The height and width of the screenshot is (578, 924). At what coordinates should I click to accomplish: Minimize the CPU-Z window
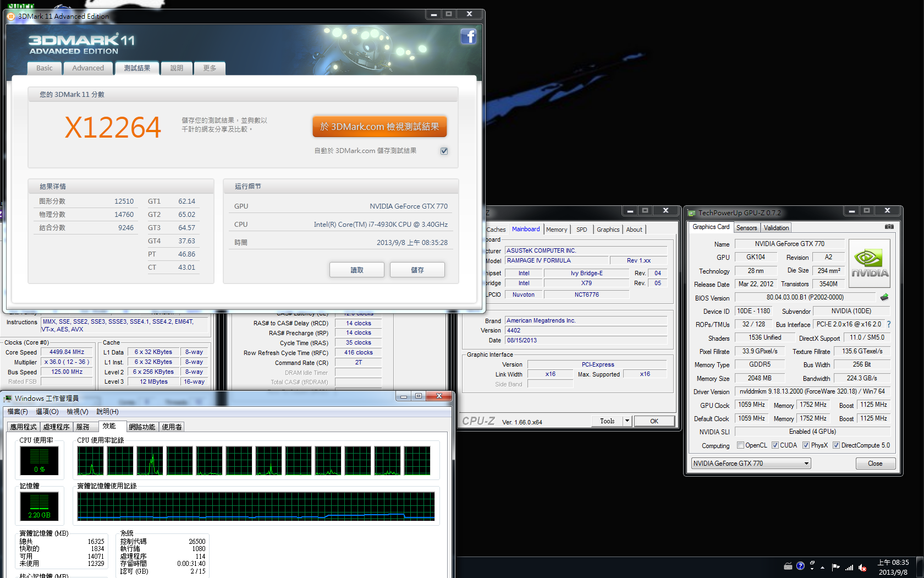click(630, 211)
